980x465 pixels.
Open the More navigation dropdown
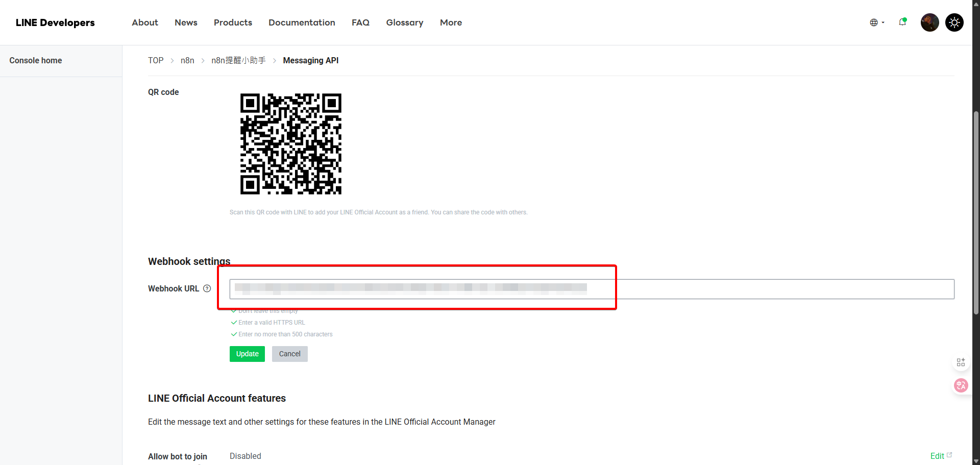(x=451, y=22)
